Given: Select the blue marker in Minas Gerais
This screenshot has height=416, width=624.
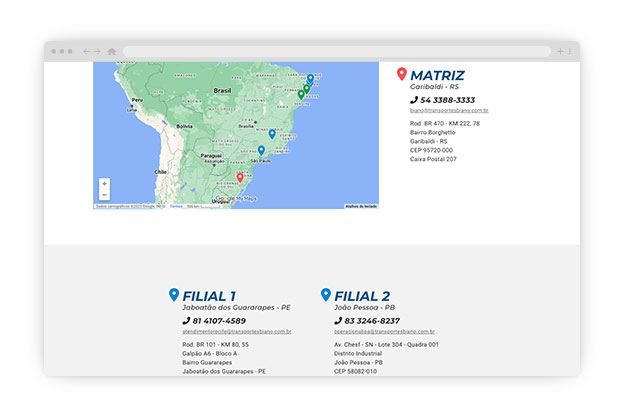Looking at the screenshot, I should click(272, 134).
